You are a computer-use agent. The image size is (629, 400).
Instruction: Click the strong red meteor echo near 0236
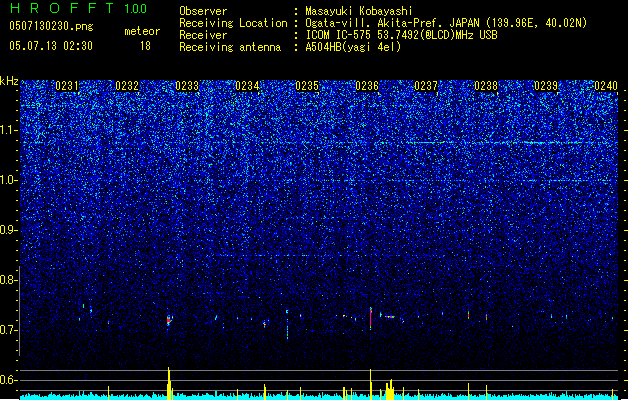coord(371,318)
